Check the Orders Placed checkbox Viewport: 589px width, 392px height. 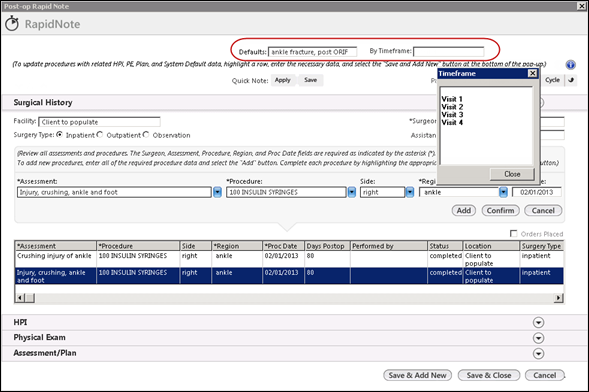pos(513,234)
